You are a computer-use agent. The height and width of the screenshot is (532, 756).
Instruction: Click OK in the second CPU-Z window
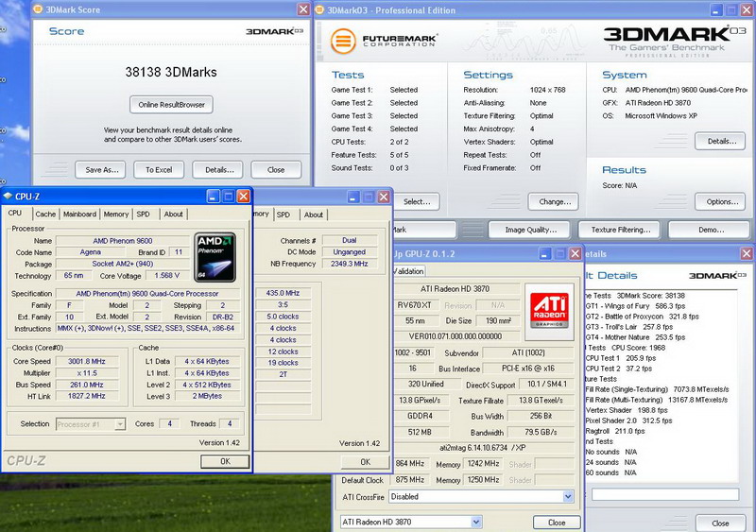tap(366, 461)
